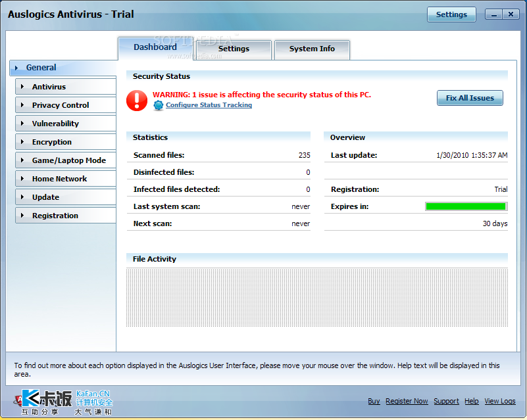Open Encryption in the sidebar
Screen dimensions: 527x420
[x=66, y=142]
